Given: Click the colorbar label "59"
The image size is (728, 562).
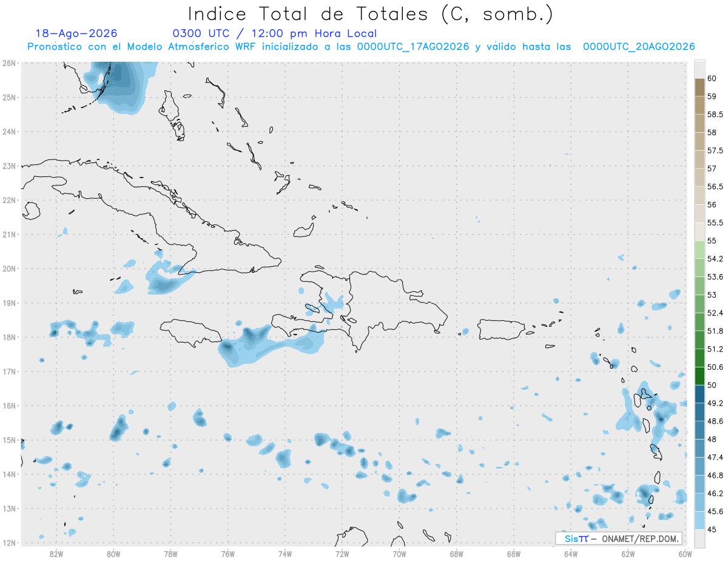Looking at the screenshot, I should (712, 96).
